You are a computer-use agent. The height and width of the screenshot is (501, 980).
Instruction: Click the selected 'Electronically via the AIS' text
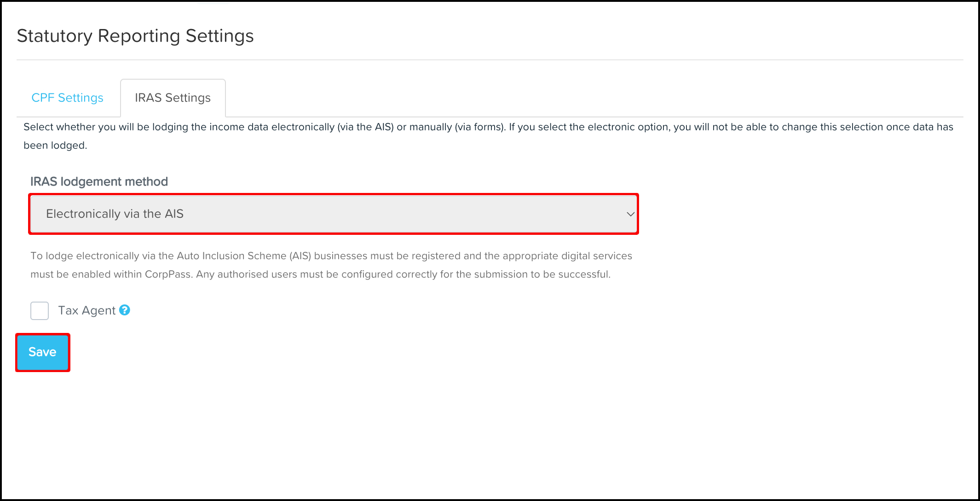tap(115, 214)
